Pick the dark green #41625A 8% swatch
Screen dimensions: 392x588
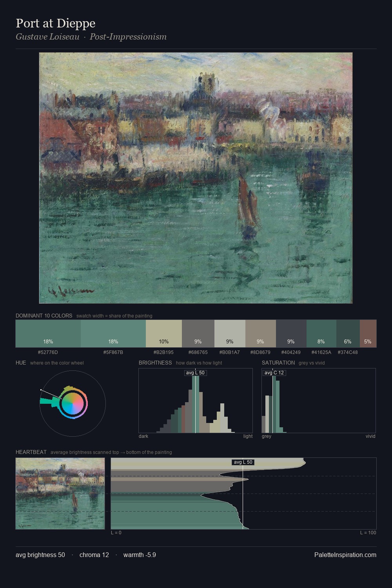(x=321, y=334)
